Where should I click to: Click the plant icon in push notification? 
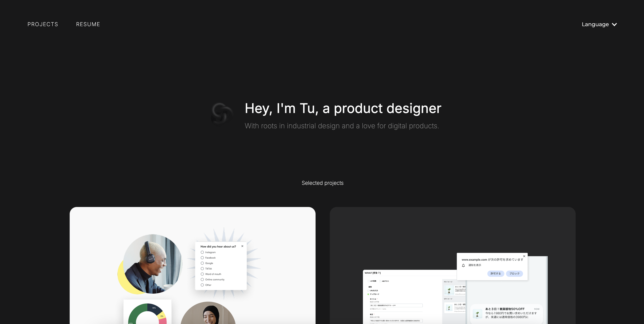(477, 314)
